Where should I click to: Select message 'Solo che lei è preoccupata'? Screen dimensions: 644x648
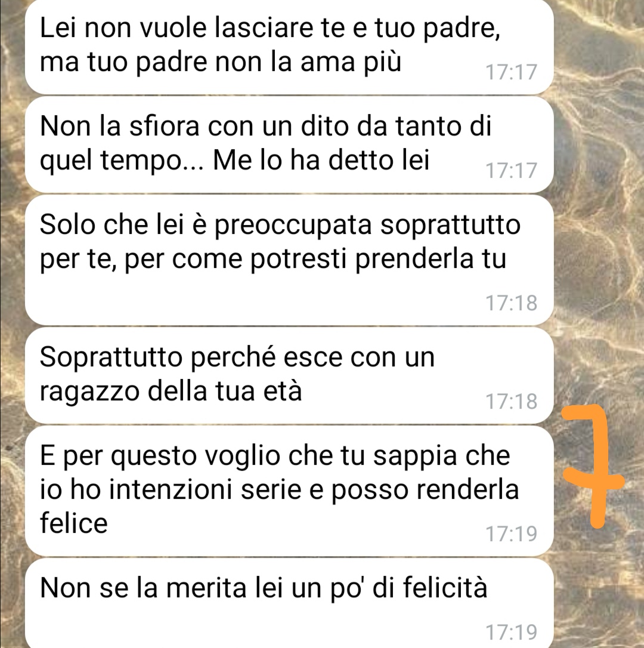point(289,260)
